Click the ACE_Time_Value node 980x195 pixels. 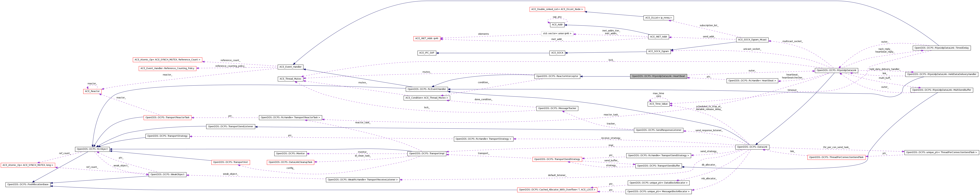(x=659, y=104)
